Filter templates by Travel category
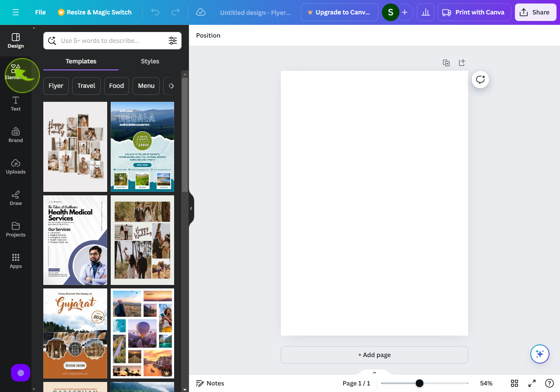 [86, 86]
